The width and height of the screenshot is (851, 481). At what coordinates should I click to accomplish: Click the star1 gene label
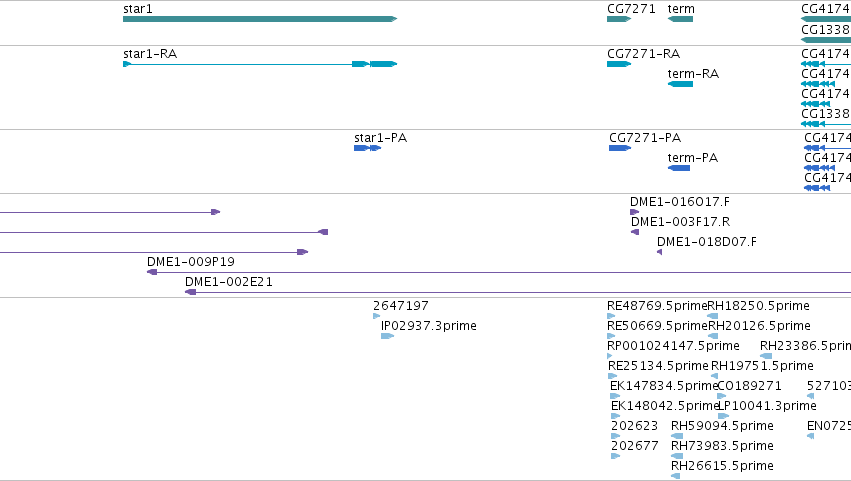tap(138, 9)
